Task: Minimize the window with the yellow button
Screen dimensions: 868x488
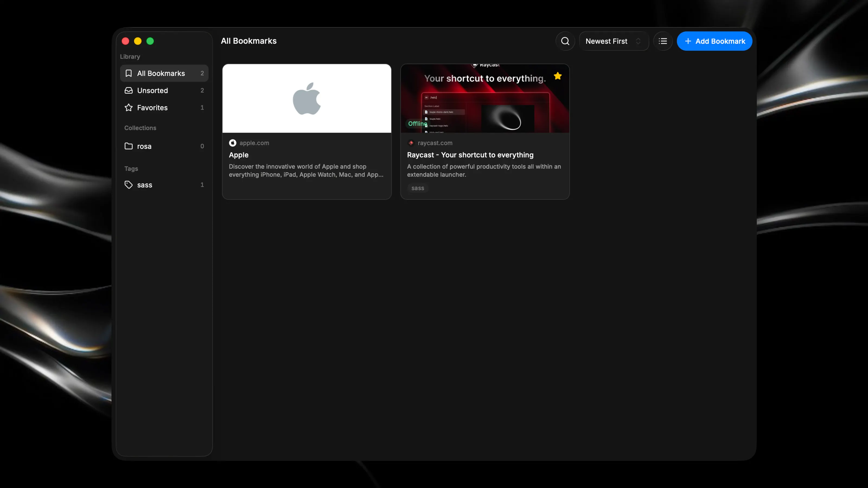Action: (138, 41)
